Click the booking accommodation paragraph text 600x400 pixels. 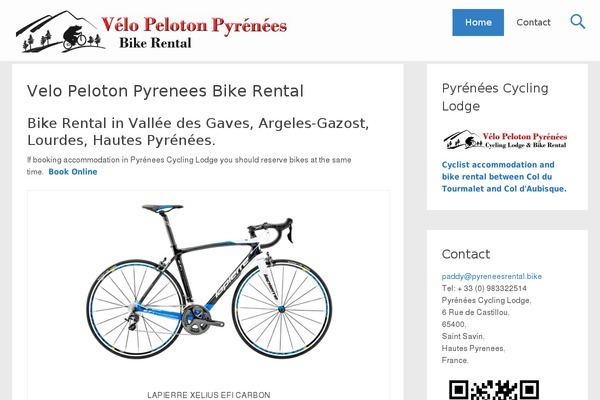pyautogui.click(x=188, y=160)
